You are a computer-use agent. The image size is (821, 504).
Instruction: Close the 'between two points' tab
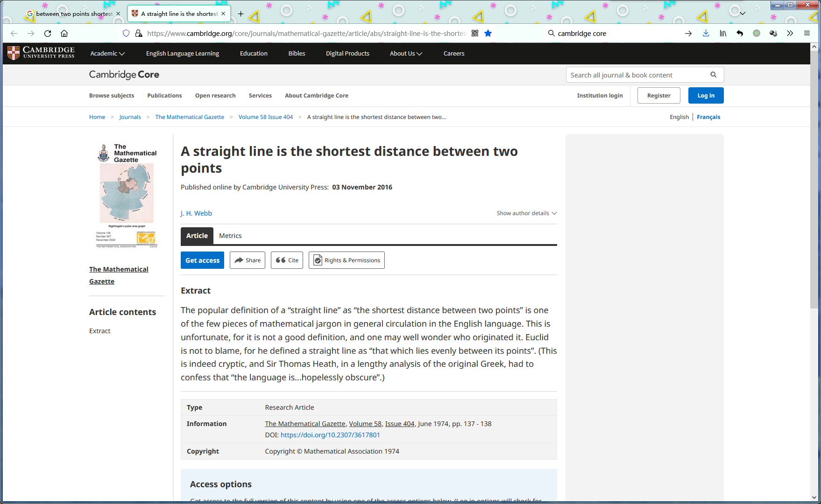[118, 14]
